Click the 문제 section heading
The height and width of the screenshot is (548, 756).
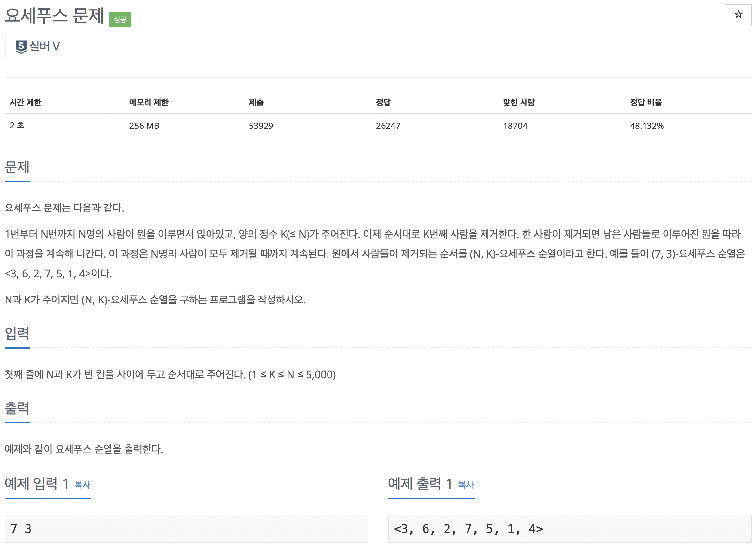(x=17, y=168)
